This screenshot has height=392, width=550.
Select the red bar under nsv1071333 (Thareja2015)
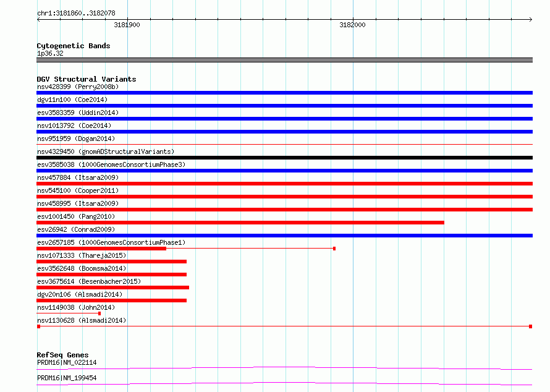click(x=111, y=262)
